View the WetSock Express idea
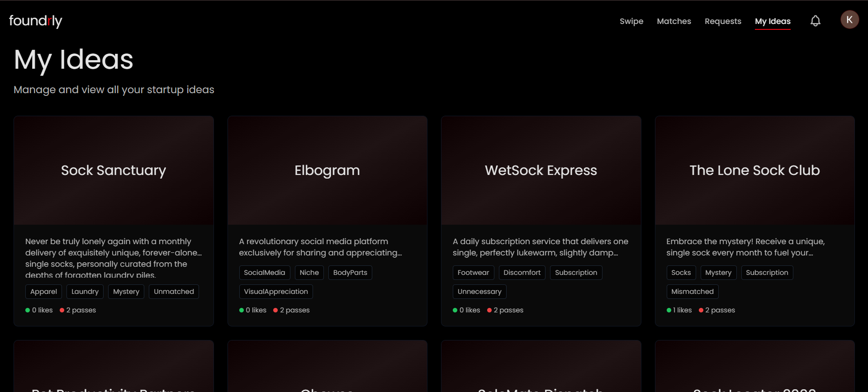Screen dimensions: 868x392 [541, 221]
